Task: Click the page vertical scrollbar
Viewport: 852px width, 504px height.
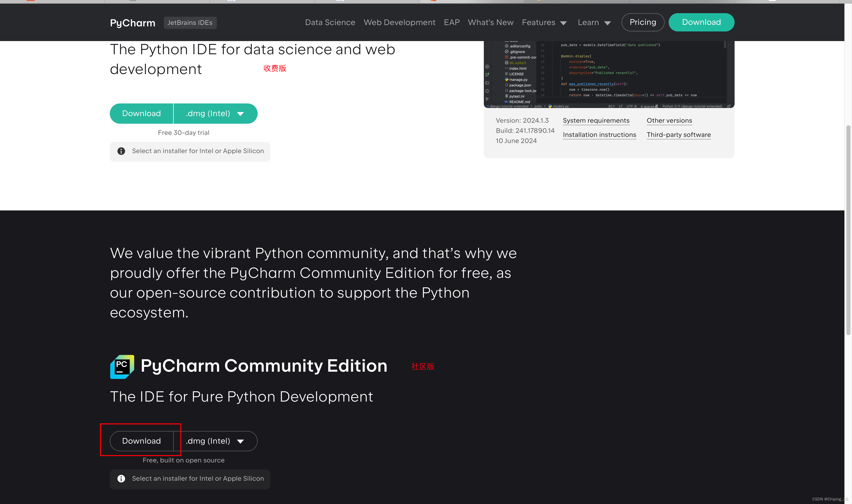Action: coord(848,230)
